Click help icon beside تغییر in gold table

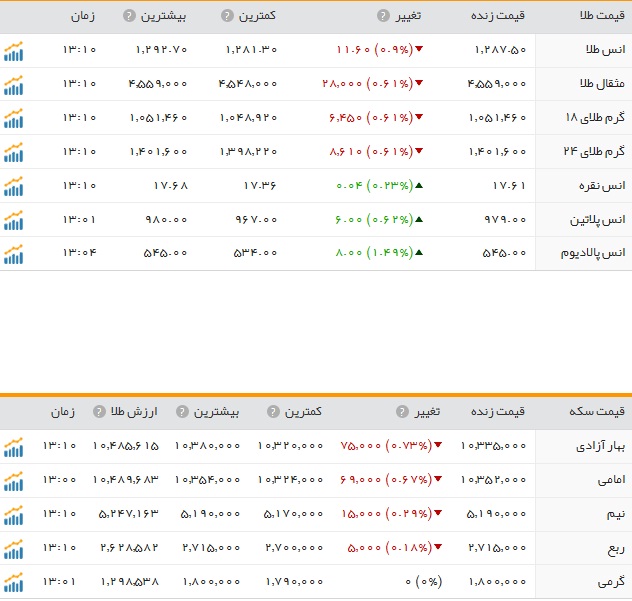pyautogui.click(x=383, y=16)
